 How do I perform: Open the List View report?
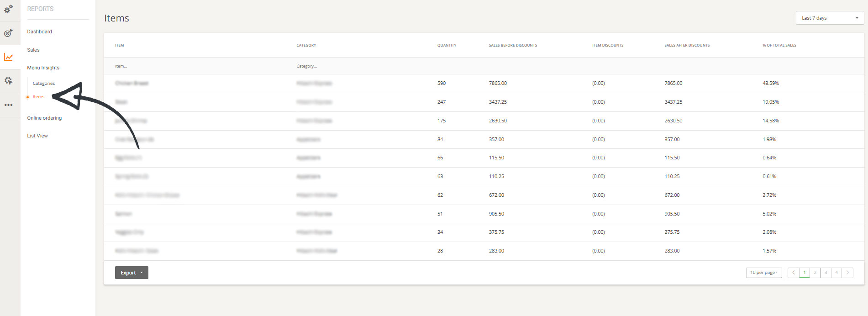tap(37, 136)
